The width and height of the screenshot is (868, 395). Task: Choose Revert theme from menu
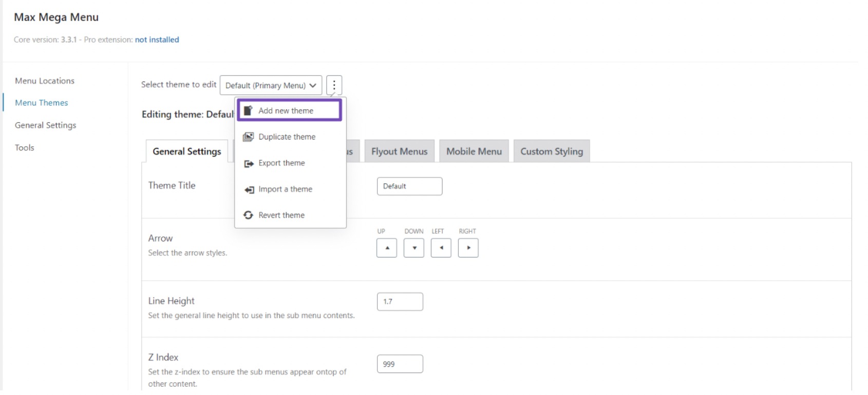coord(290,215)
